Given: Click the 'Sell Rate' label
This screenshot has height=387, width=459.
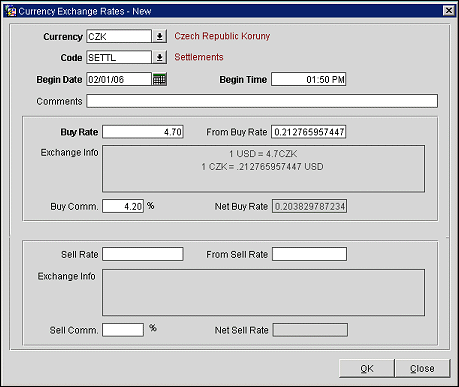Looking at the screenshot, I should coord(80,254).
